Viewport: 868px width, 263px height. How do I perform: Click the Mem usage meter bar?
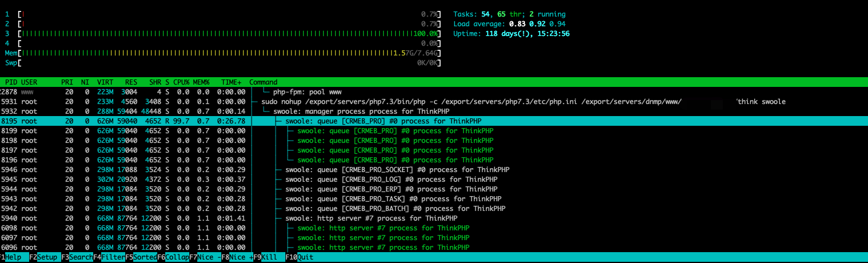click(229, 53)
